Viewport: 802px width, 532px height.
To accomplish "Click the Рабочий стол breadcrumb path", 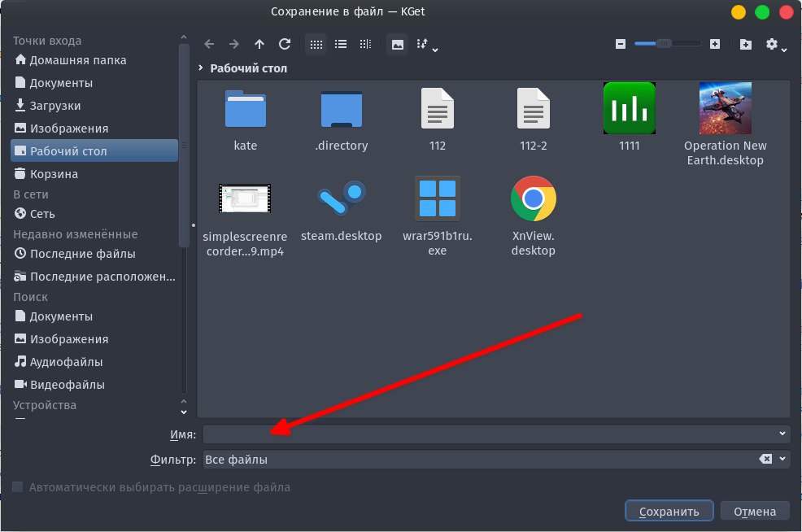I will (x=249, y=68).
